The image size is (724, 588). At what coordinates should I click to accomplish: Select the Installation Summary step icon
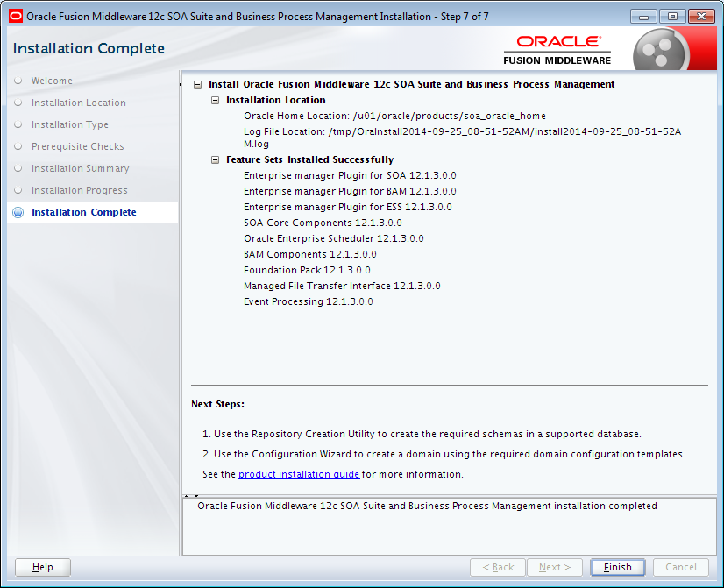pyautogui.click(x=18, y=168)
